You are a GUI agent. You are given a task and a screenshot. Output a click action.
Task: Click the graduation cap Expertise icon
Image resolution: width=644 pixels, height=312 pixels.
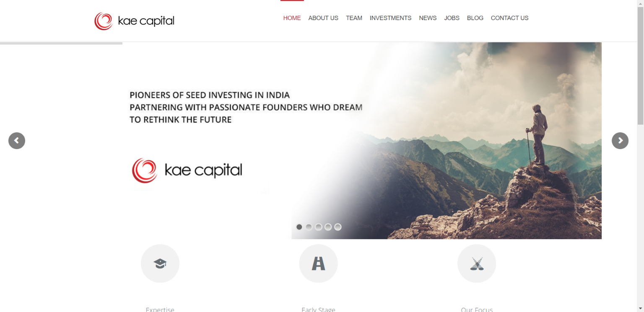pos(160,263)
